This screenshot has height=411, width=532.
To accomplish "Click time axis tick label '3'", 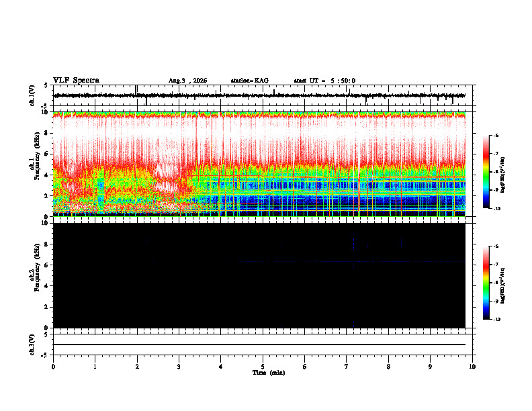I will point(179,367).
